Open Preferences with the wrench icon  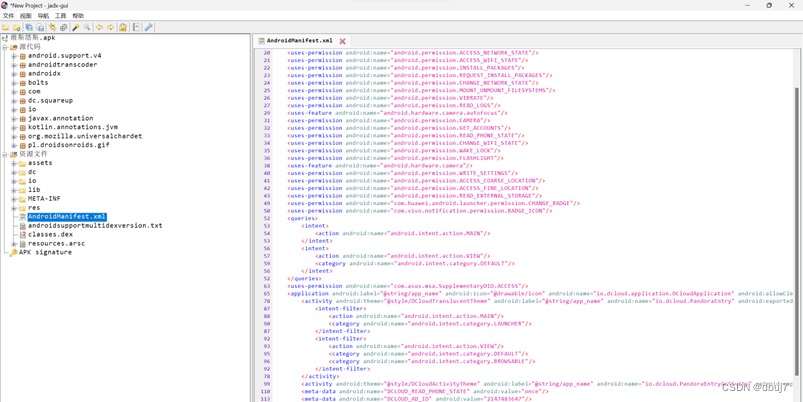click(149, 27)
